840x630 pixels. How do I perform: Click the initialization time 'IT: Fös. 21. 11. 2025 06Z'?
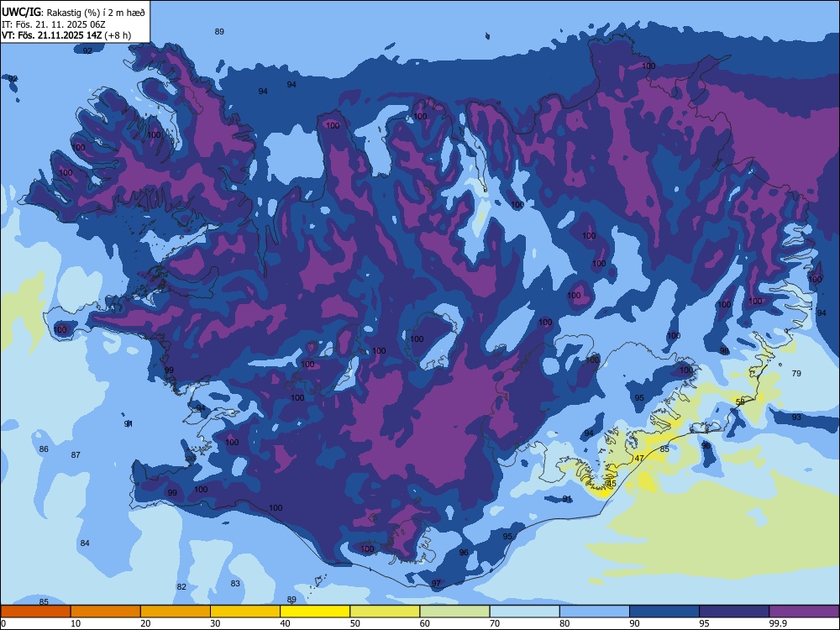(54, 24)
